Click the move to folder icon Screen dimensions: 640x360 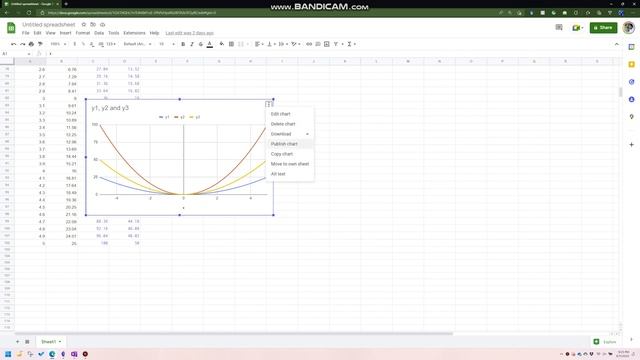93,24
